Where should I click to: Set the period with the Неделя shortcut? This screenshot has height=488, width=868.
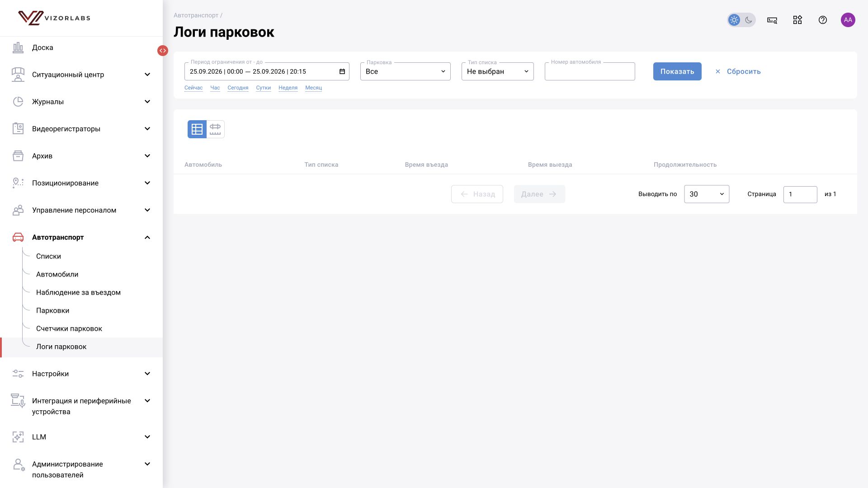288,88
